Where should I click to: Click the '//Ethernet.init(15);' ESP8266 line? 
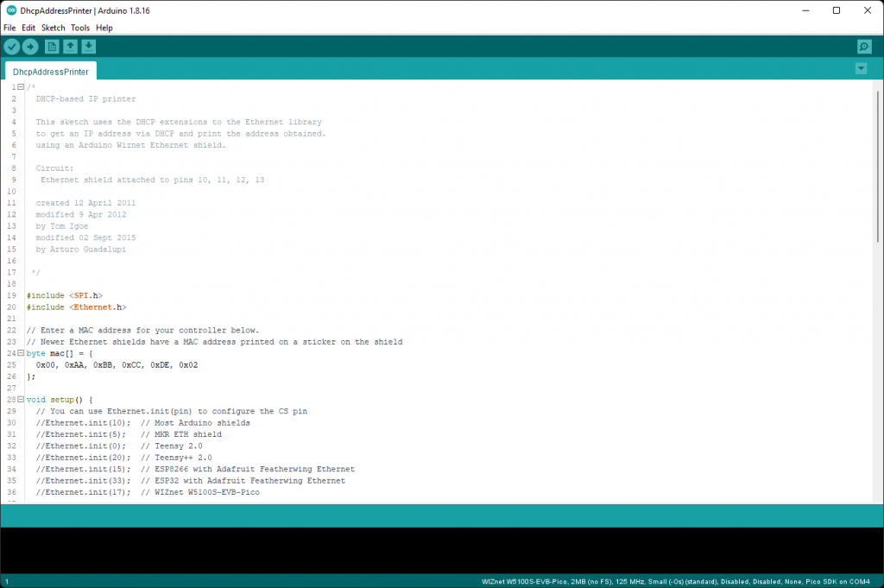point(195,469)
